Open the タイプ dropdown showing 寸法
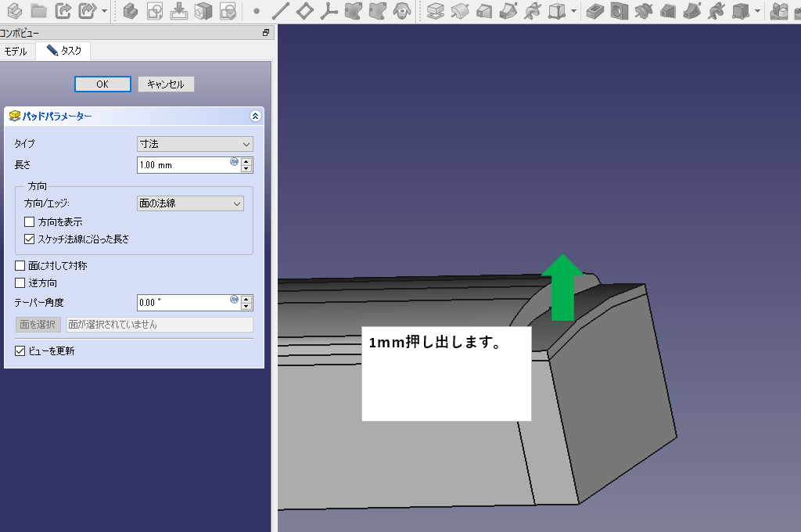Screen dimensions: 801x532 pyautogui.click(x=195, y=144)
